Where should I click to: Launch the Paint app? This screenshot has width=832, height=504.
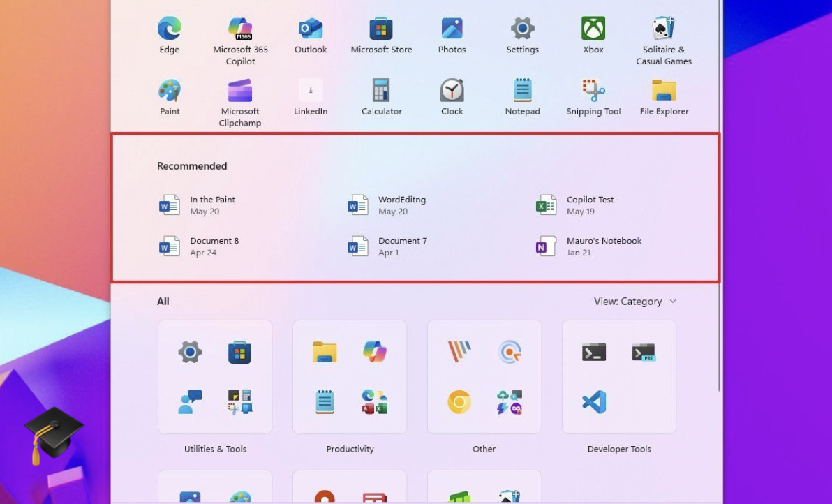(170, 97)
